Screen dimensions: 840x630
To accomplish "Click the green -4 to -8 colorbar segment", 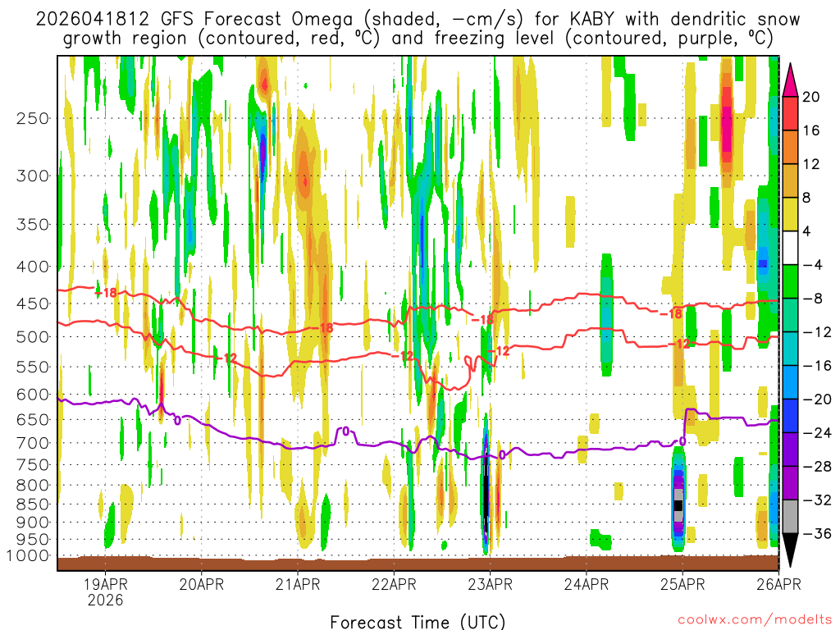I will coord(790,281).
